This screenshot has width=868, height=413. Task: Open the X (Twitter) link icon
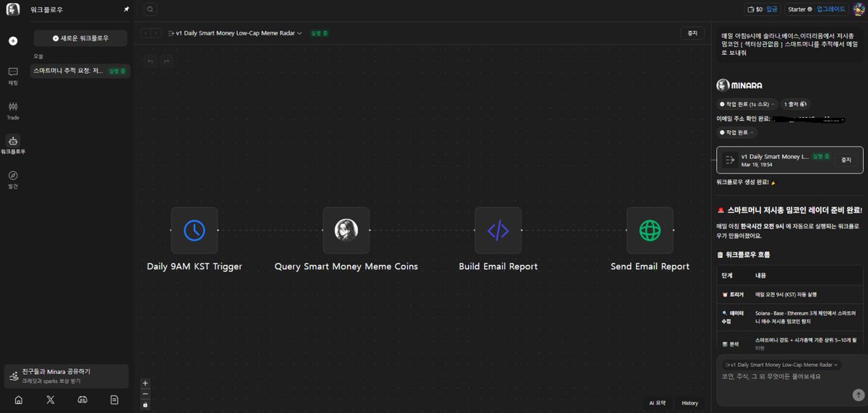tap(50, 399)
